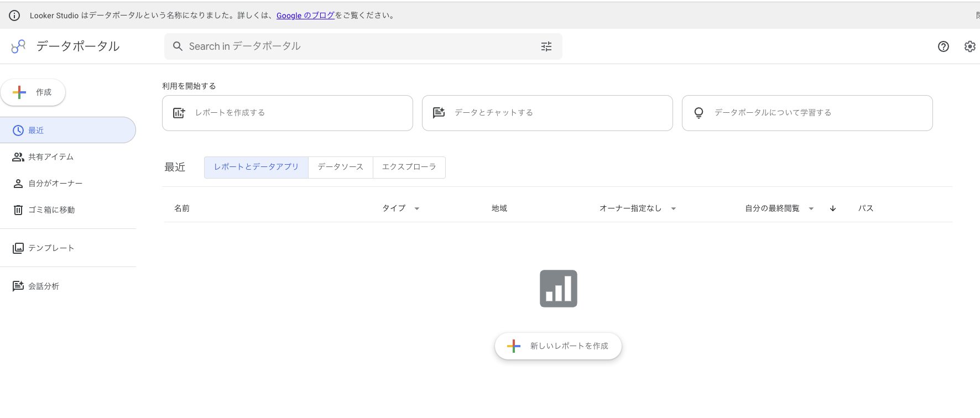Click the template icon beside テンプレート
Image resolution: width=980 pixels, height=418 pixels.
click(18, 248)
